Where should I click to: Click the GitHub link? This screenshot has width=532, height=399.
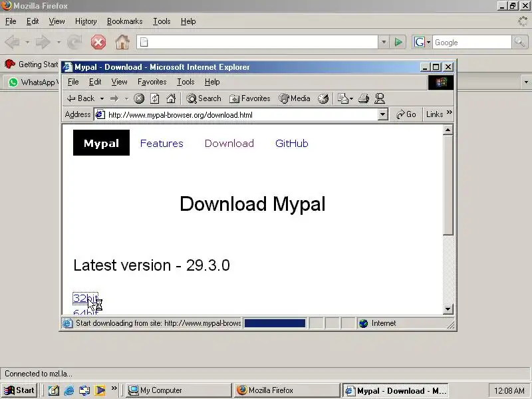pos(291,143)
